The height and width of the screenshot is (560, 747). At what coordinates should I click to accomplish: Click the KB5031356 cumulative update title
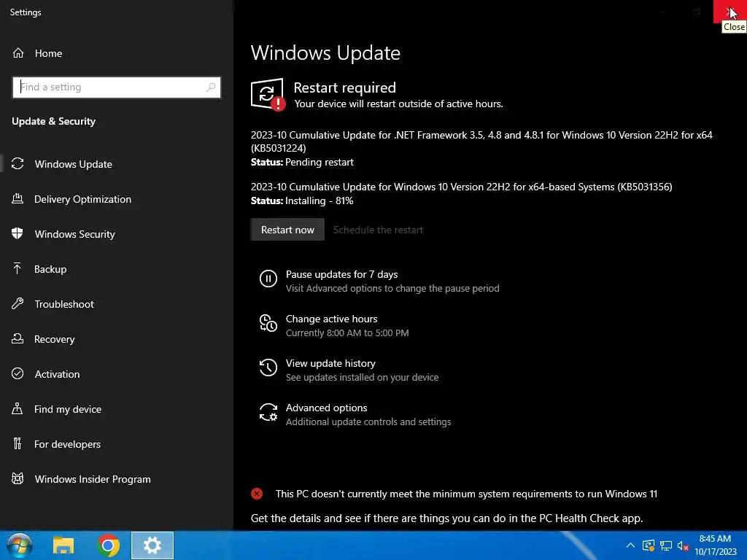(461, 187)
